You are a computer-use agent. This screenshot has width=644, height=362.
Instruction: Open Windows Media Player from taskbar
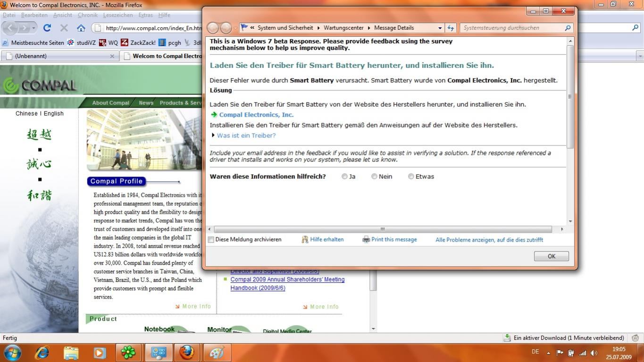(100, 353)
